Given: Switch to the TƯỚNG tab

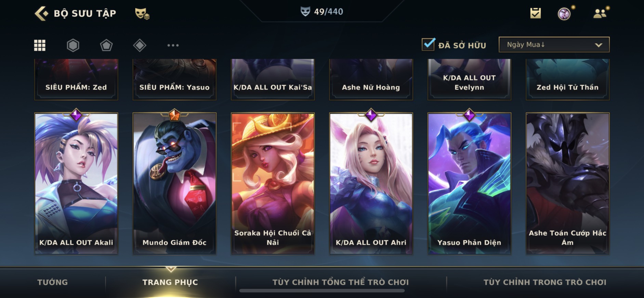Looking at the screenshot, I should (x=53, y=282).
